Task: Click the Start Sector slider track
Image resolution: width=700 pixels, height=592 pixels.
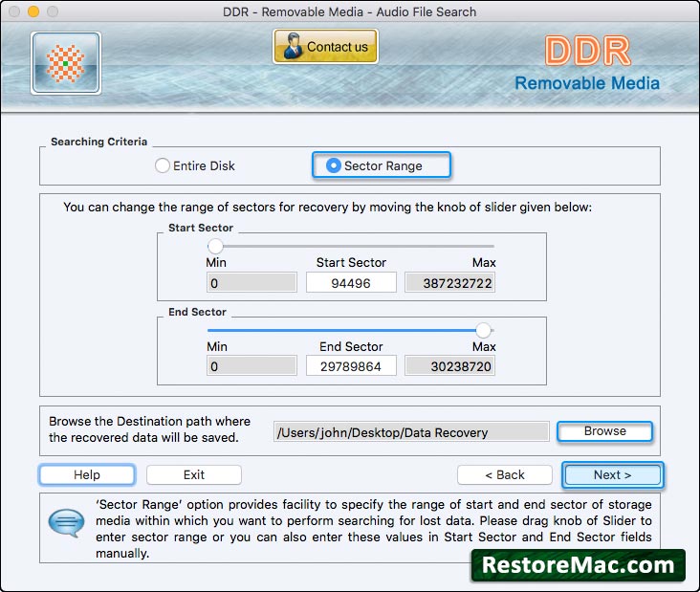Action: [351, 246]
